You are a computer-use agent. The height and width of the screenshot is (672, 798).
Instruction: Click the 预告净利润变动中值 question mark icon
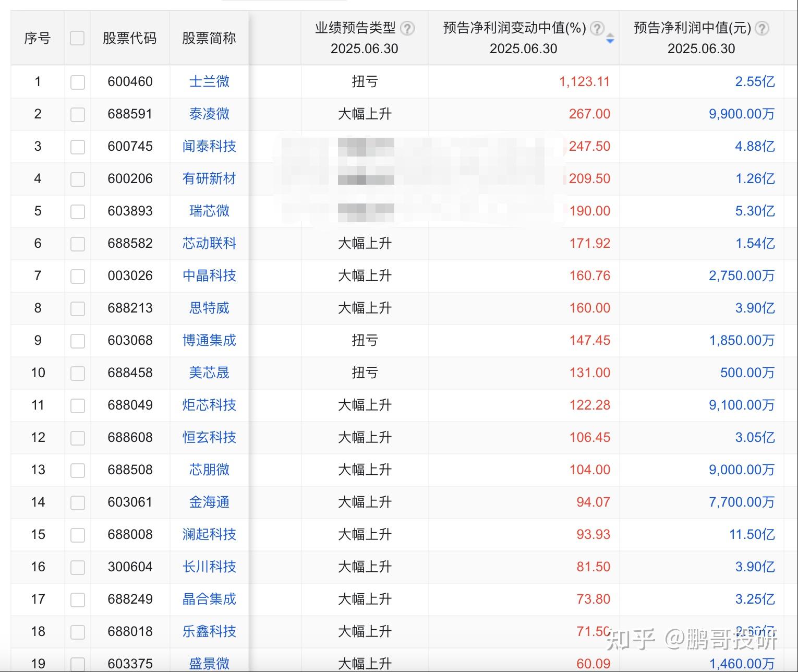pyautogui.click(x=597, y=30)
